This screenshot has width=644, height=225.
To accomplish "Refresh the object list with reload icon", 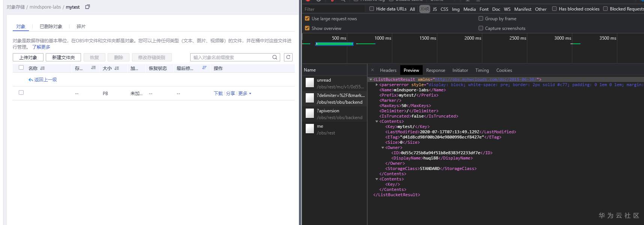I will point(288,57).
